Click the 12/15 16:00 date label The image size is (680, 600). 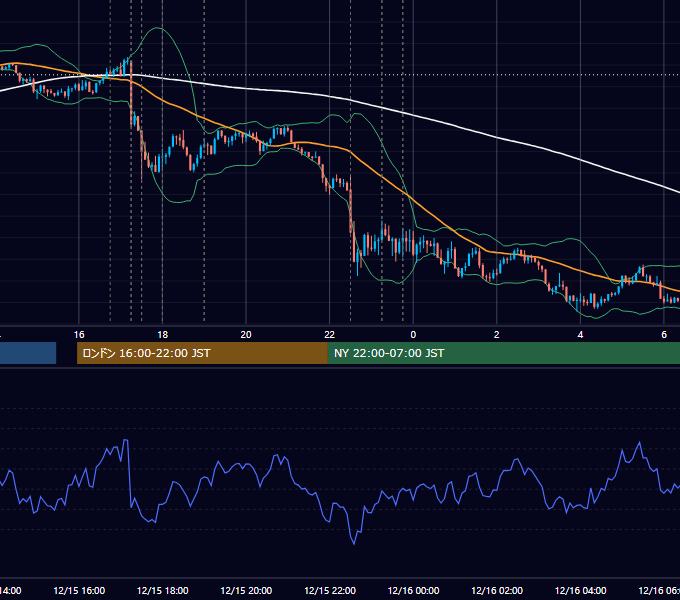pos(79,590)
